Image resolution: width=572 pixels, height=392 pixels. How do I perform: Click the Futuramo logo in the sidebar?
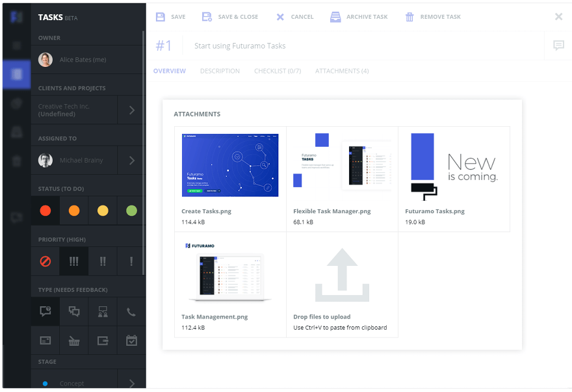click(x=16, y=17)
